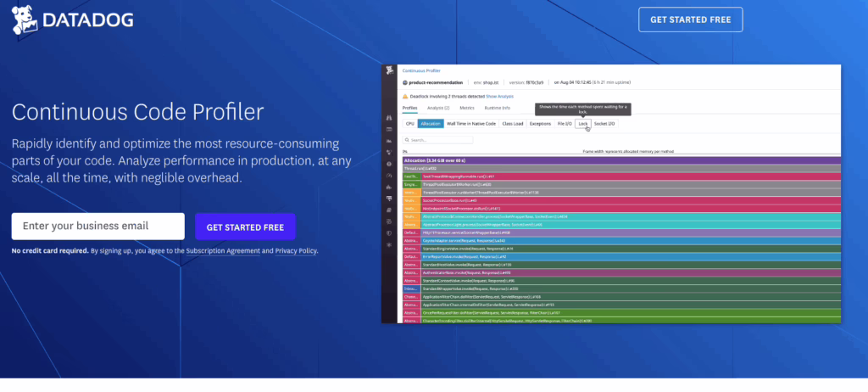Viewport: 868px width, 392px height.
Task: Click purple Get Started Free button by email field
Action: tap(245, 227)
